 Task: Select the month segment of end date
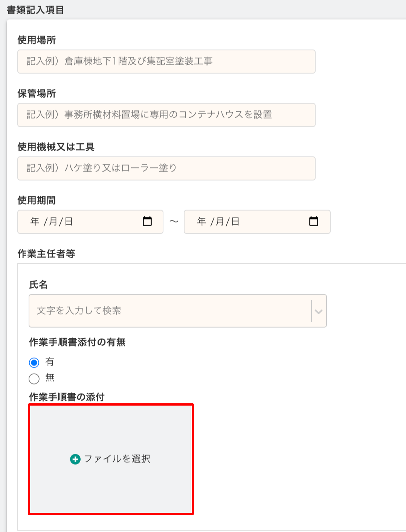[220, 222]
